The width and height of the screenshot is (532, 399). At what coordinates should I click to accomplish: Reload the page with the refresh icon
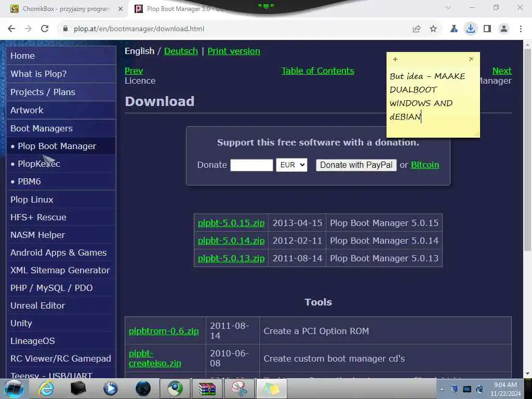[45, 29]
